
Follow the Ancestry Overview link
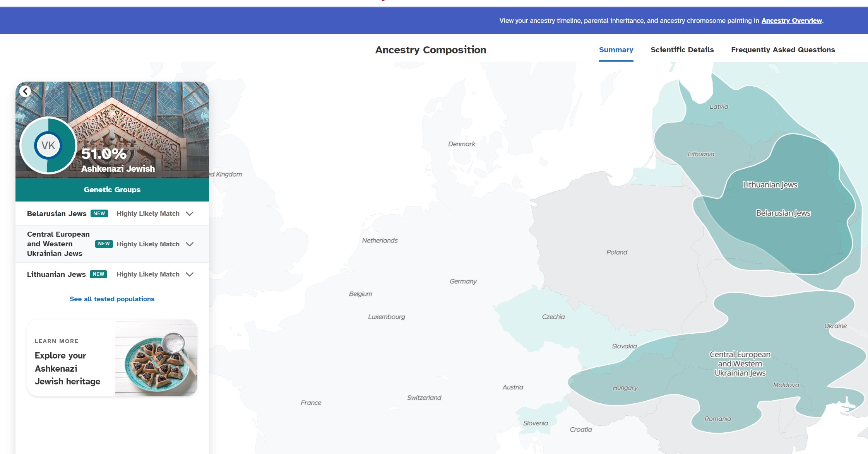[791, 20]
